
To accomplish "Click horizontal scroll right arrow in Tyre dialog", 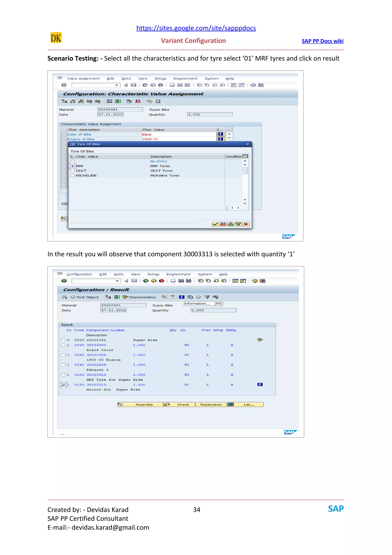I will pos(238,208).
